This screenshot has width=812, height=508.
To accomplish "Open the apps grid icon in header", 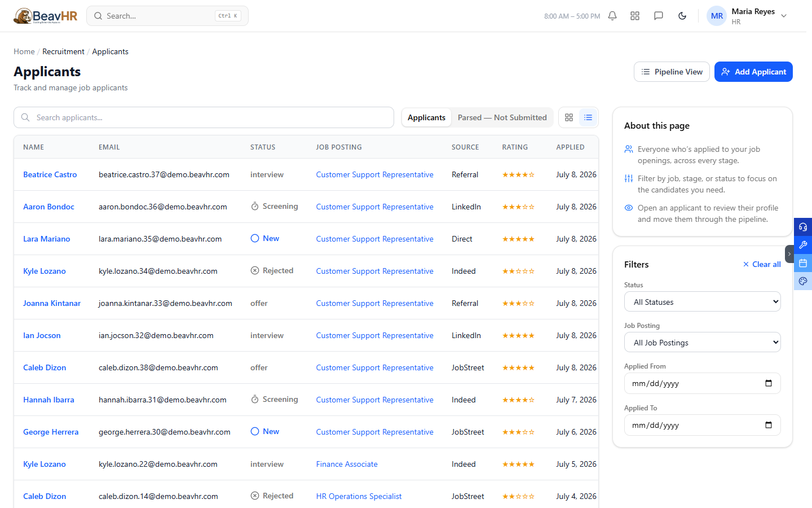I will click(635, 16).
